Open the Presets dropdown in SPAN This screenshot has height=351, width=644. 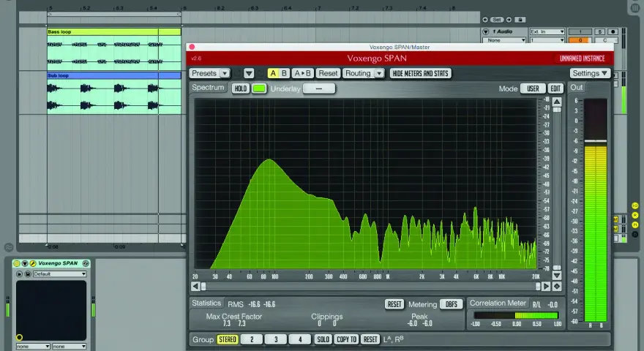click(209, 73)
